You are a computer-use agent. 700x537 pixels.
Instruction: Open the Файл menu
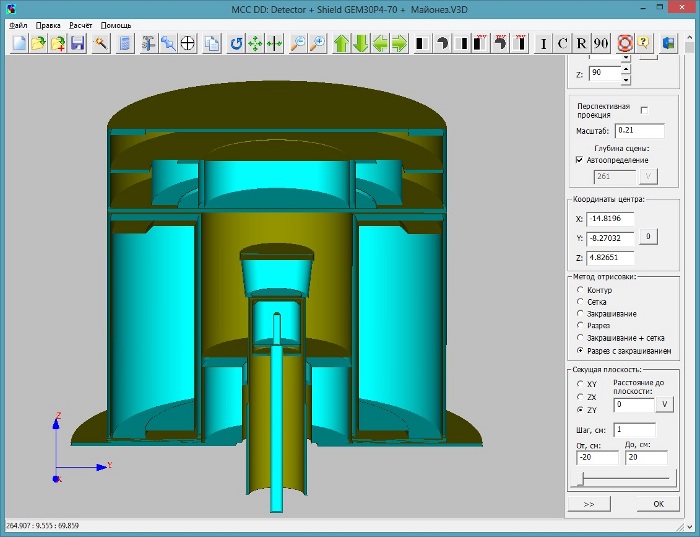[x=18, y=25]
